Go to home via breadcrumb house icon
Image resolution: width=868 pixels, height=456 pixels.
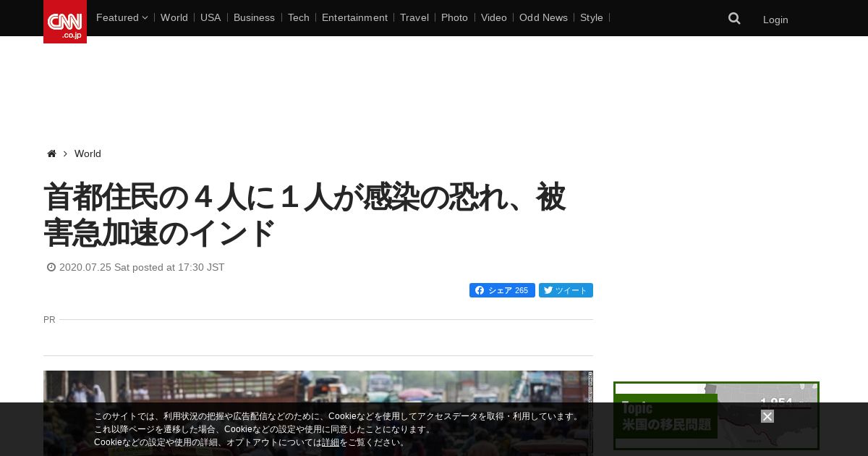point(51,153)
